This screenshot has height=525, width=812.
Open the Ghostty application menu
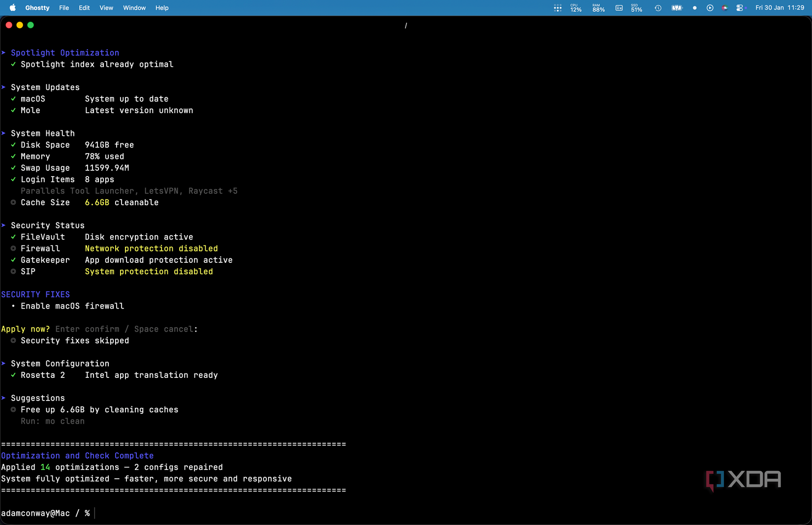point(37,8)
